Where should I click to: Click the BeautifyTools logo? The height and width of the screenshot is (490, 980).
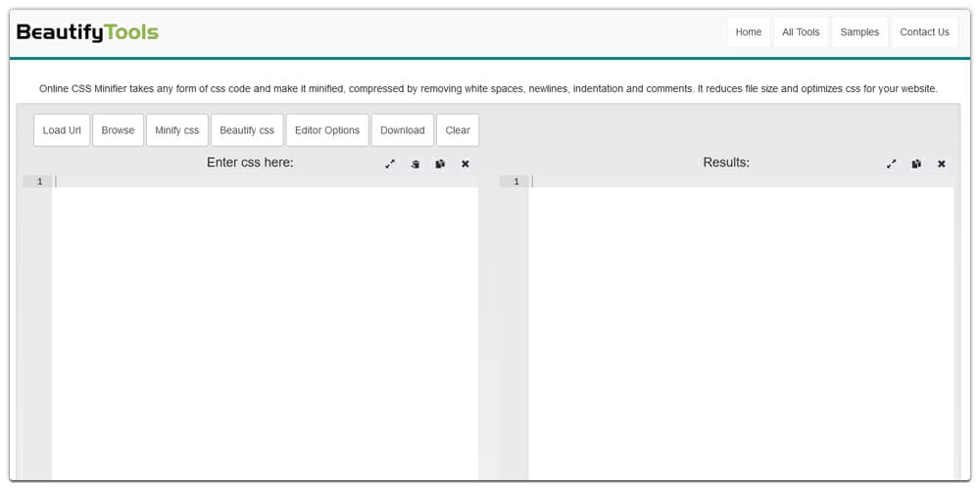click(87, 32)
